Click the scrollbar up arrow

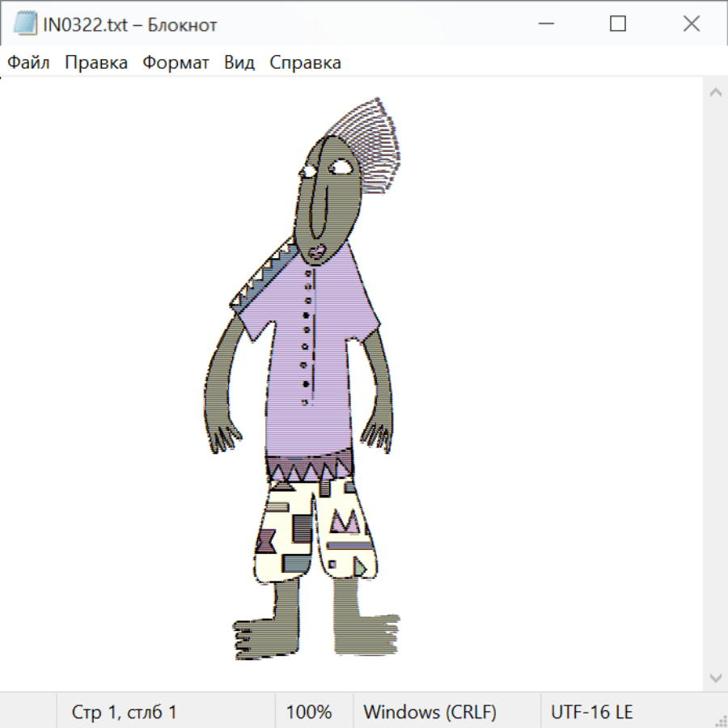click(715, 93)
